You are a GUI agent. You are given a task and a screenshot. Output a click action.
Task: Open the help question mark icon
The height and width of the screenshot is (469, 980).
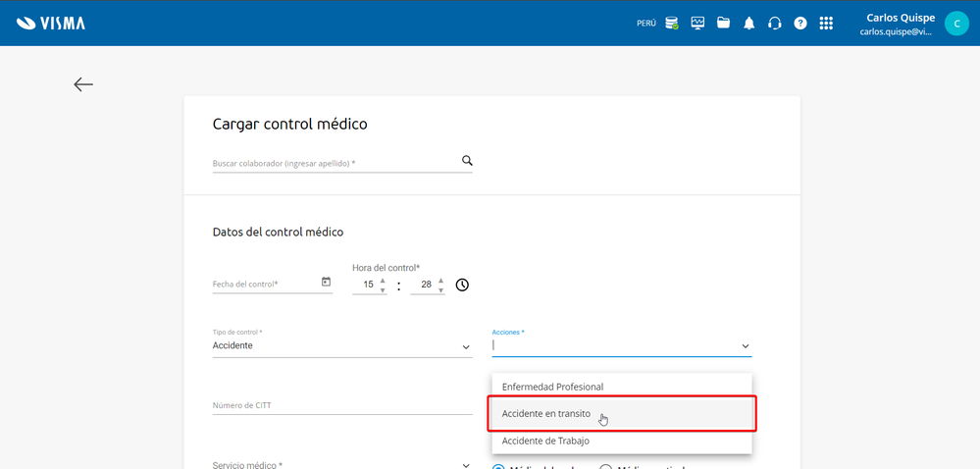(x=800, y=24)
